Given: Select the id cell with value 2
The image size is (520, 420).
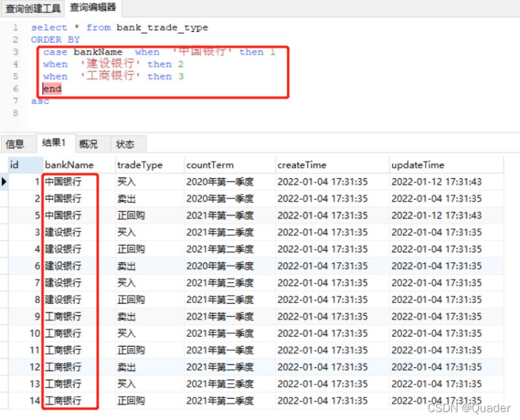Looking at the screenshot, I should point(25,199).
